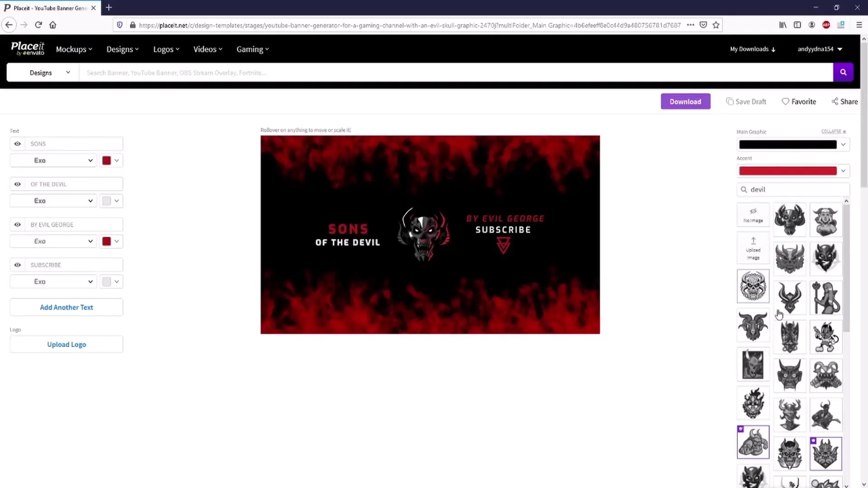868x488 pixels.
Task: Toggle visibility of BY EVIL GEORGE text
Action: click(x=17, y=225)
